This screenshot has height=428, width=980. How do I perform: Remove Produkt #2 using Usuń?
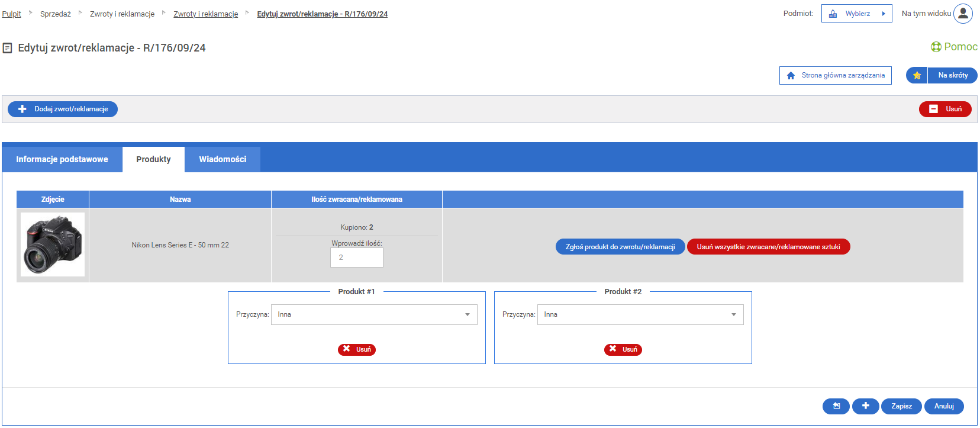[x=623, y=349]
